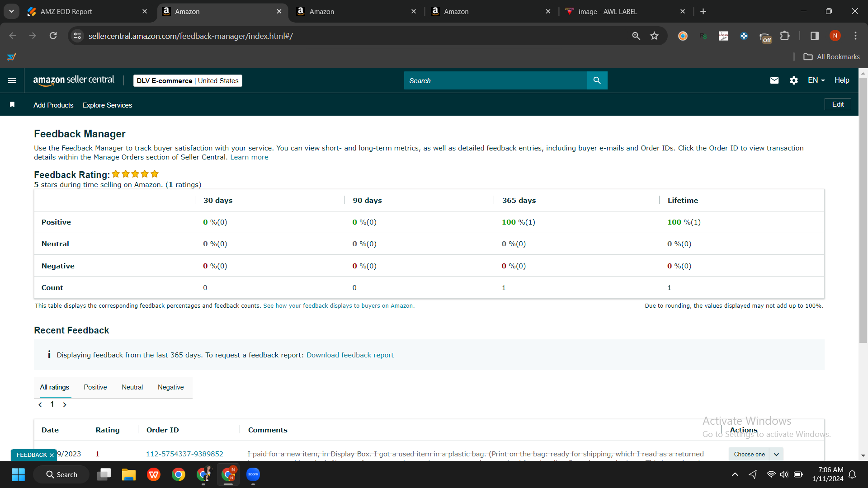
Task: Show hidden system tray icons
Action: click(x=735, y=474)
